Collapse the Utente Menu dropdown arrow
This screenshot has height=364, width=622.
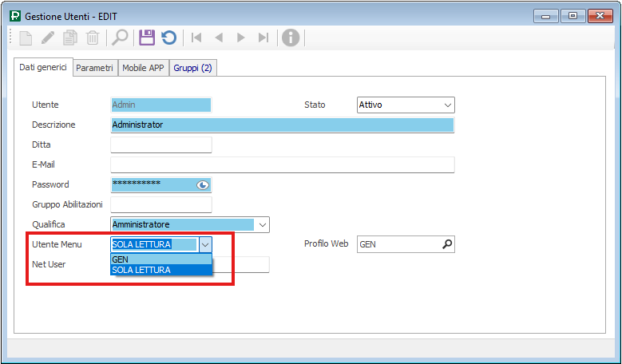point(205,245)
